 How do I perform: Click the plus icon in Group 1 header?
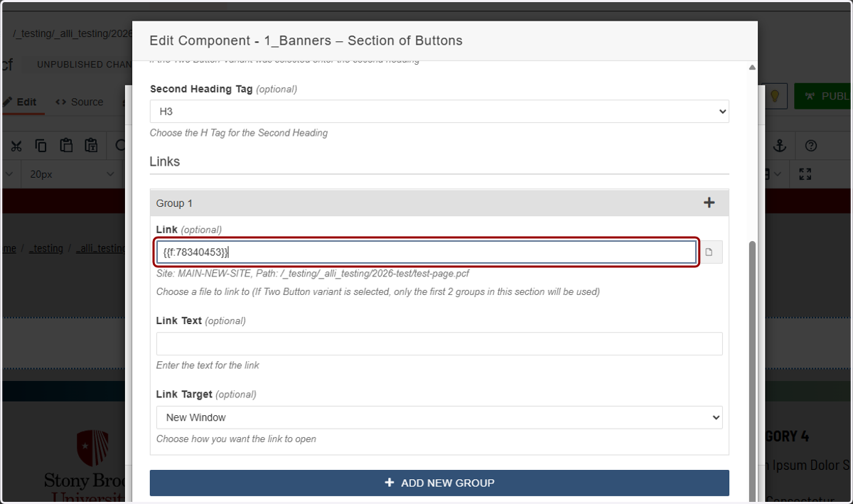[x=709, y=203]
